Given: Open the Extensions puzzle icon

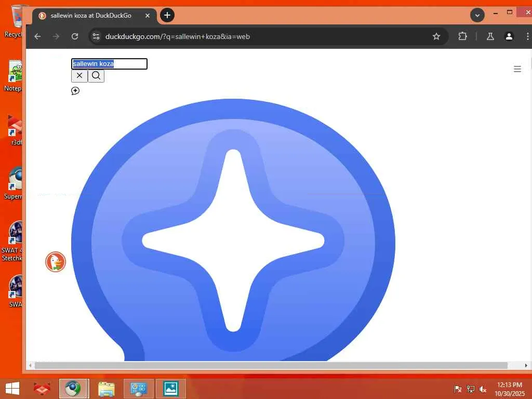Looking at the screenshot, I should tap(462, 37).
